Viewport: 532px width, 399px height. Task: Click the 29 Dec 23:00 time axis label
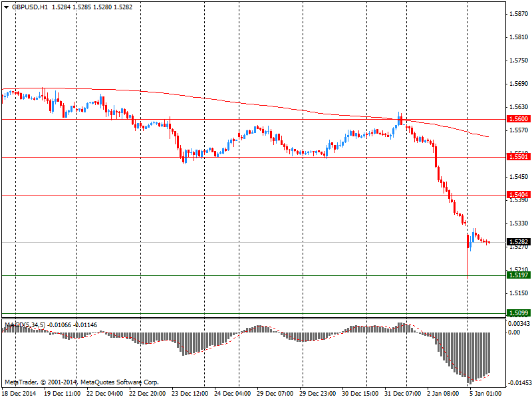tap(318, 393)
